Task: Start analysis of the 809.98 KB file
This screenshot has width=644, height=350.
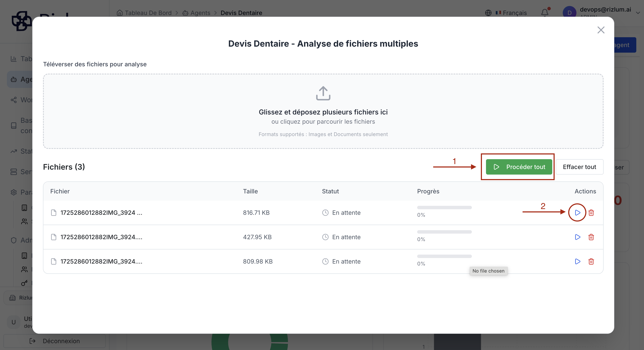Action: (x=577, y=261)
